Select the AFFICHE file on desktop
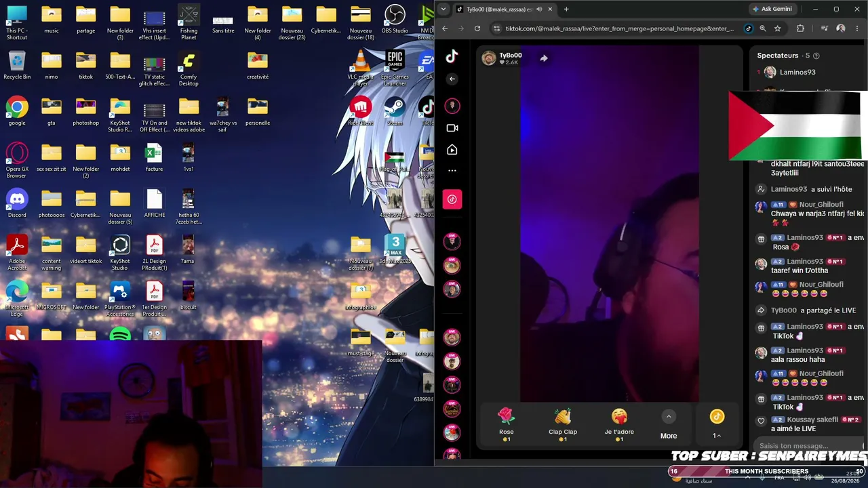868x488 pixels. point(154,203)
